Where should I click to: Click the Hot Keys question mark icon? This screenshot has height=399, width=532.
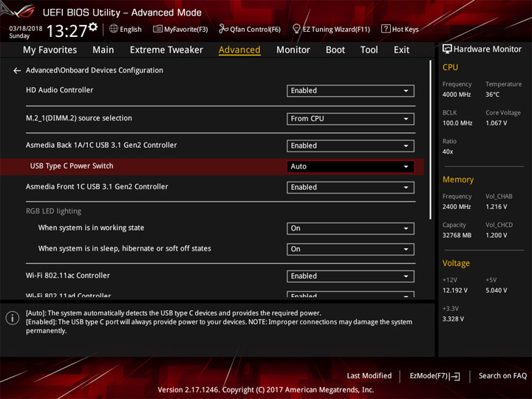click(x=386, y=29)
